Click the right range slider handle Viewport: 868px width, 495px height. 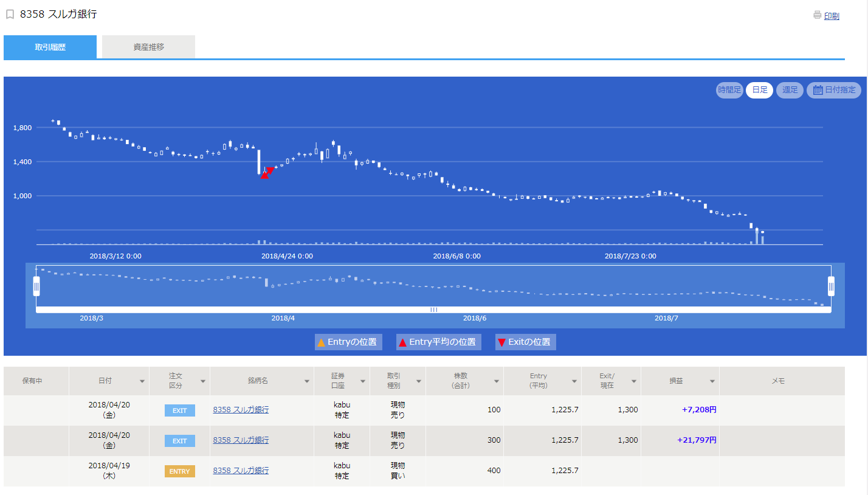[x=831, y=285]
